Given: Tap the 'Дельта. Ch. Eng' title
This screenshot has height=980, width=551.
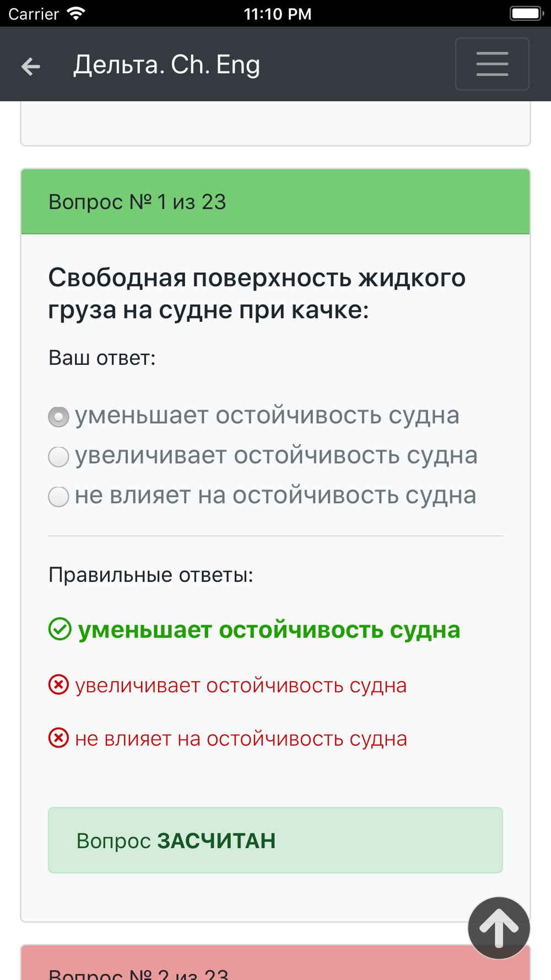Looking at the screenshot, I should pos(166,64).
